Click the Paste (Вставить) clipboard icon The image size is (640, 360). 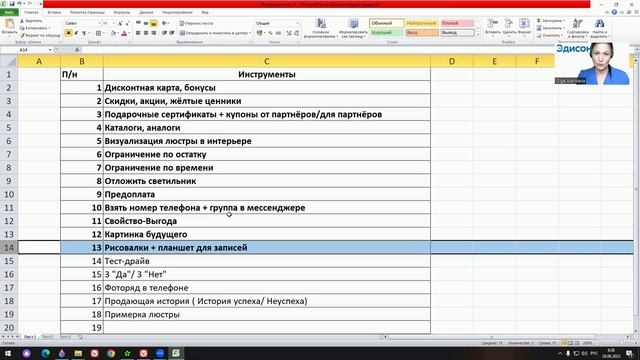(x=9, y=24)
